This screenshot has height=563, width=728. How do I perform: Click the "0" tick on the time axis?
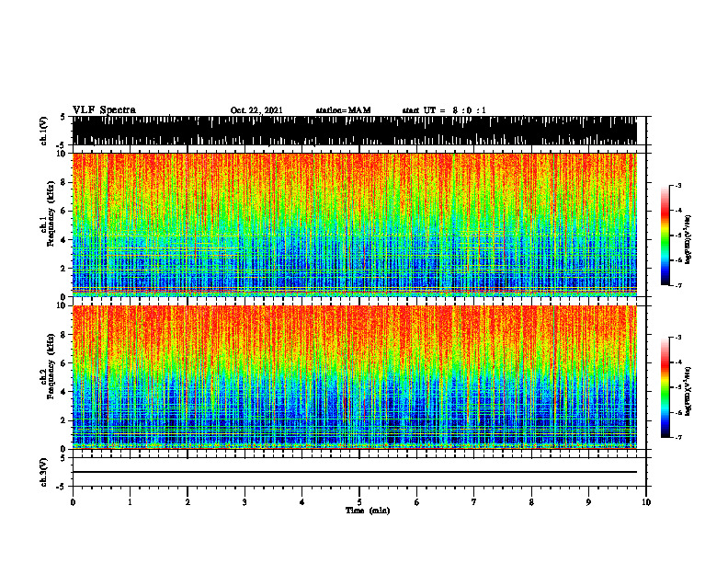[x=73, y=502]
